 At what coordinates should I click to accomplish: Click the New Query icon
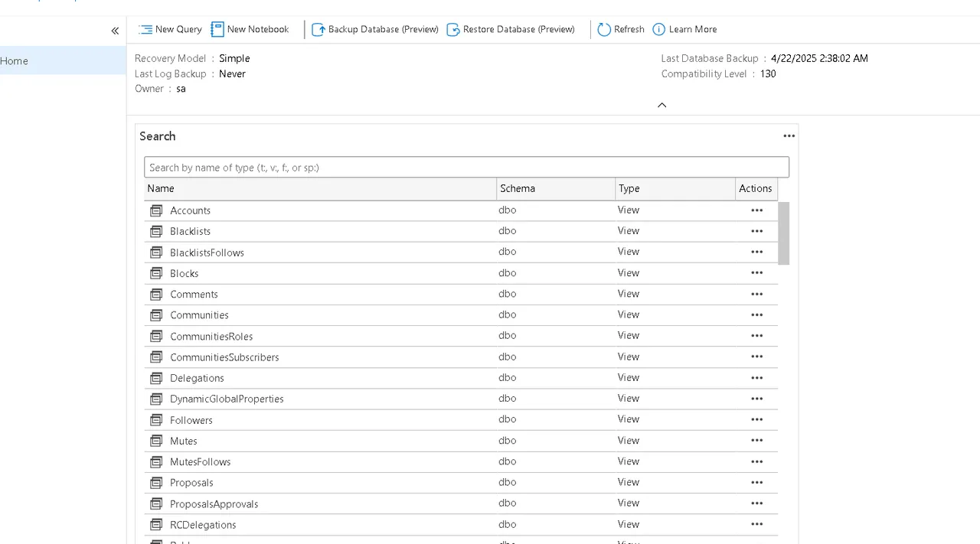(145, 29)
